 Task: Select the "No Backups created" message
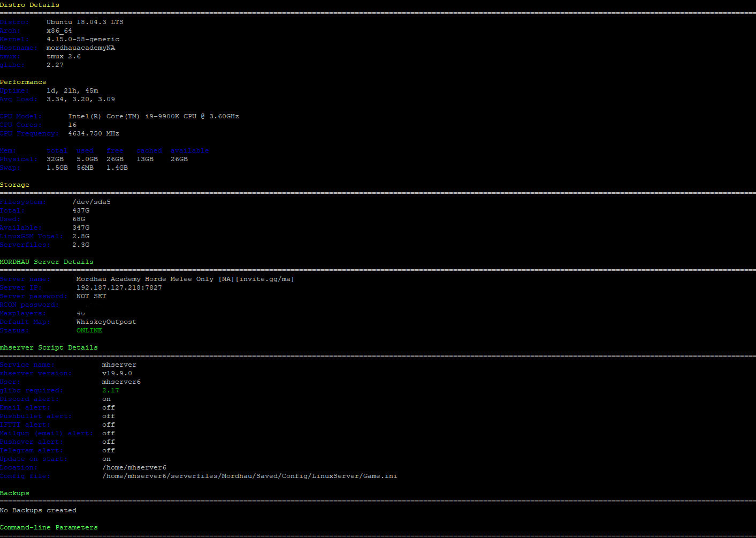[38, 510]
